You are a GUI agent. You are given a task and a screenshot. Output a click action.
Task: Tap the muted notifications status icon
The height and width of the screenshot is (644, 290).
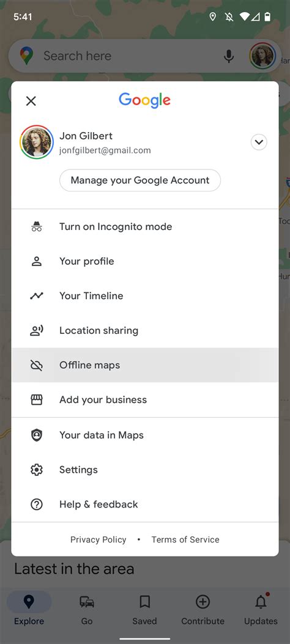pyautogui.click(x=229, y=17)
